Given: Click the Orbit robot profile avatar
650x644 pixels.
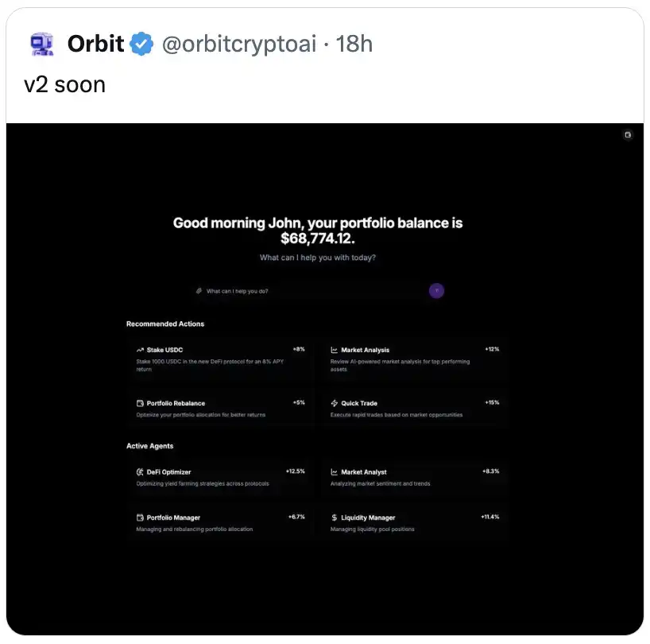Looking at the screenshot, I should click(41, 44).
